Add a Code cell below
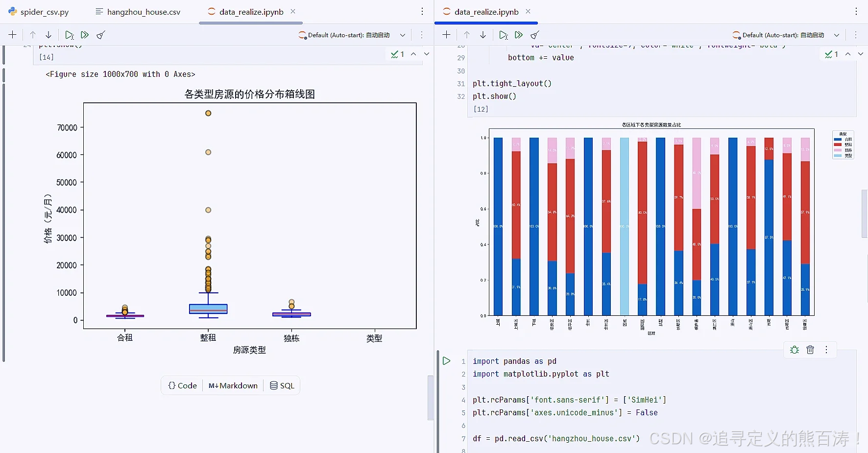This screenshot has width=868, height=453. pos(182,385)
